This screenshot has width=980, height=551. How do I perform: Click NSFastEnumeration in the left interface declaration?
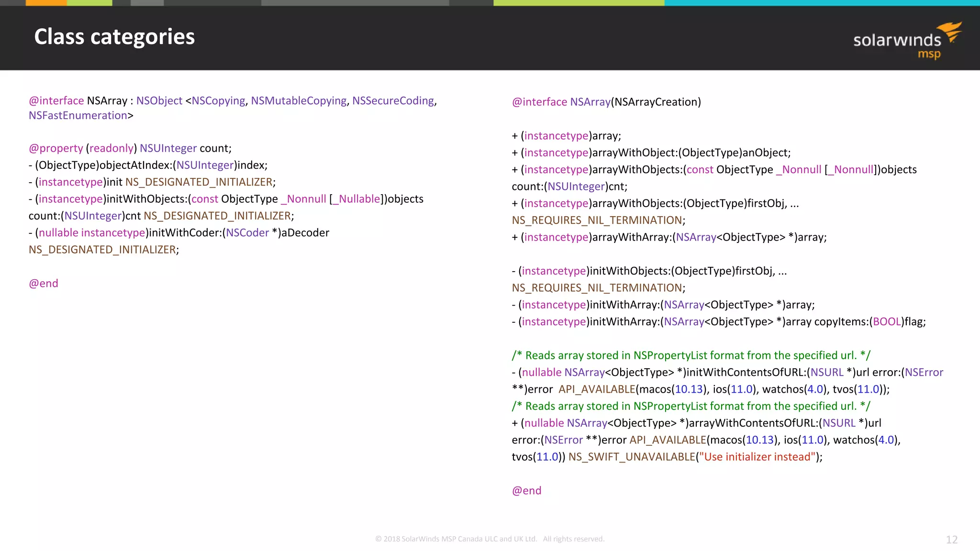click(x=78, y=116)
